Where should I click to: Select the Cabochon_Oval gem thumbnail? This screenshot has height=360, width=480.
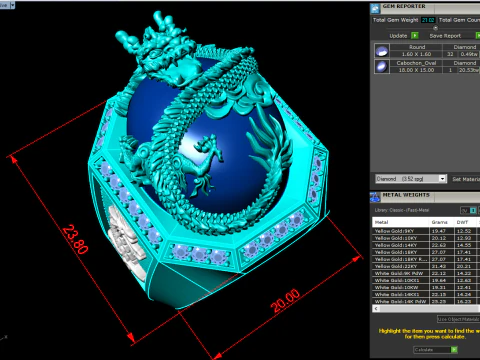tap(382, 66)
